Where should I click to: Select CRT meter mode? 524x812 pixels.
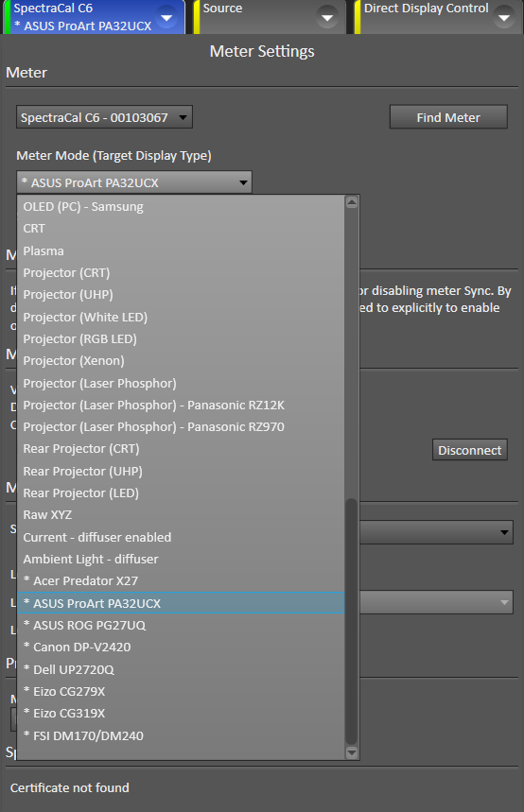pos(181,229)
